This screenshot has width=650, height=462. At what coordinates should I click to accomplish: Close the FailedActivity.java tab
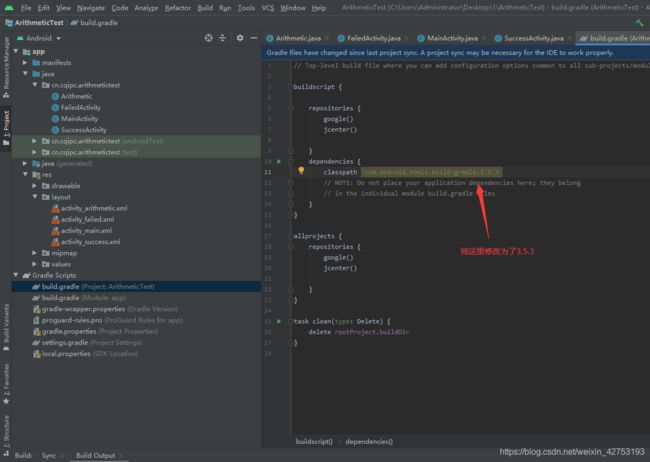coord(407,38)
